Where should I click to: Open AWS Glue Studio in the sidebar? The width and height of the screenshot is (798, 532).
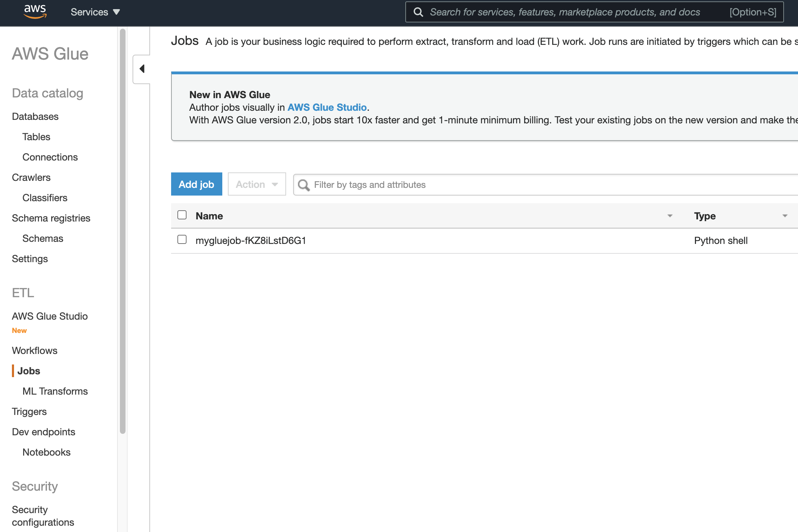[x=49, y=316]
